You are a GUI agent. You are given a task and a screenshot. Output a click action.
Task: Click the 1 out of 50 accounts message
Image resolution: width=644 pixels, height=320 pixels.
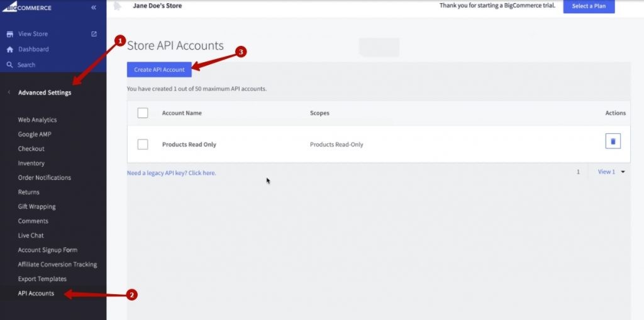[x=197, y=89]
